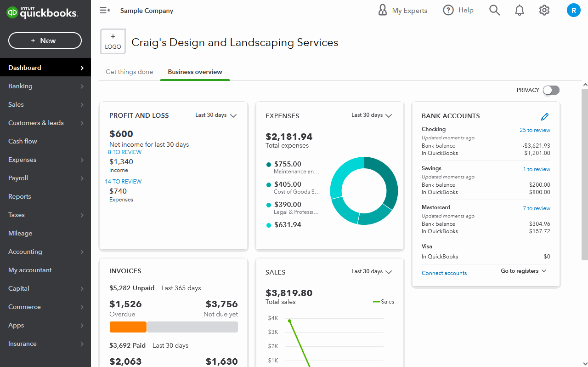Open the settings gear

[544, 10]
